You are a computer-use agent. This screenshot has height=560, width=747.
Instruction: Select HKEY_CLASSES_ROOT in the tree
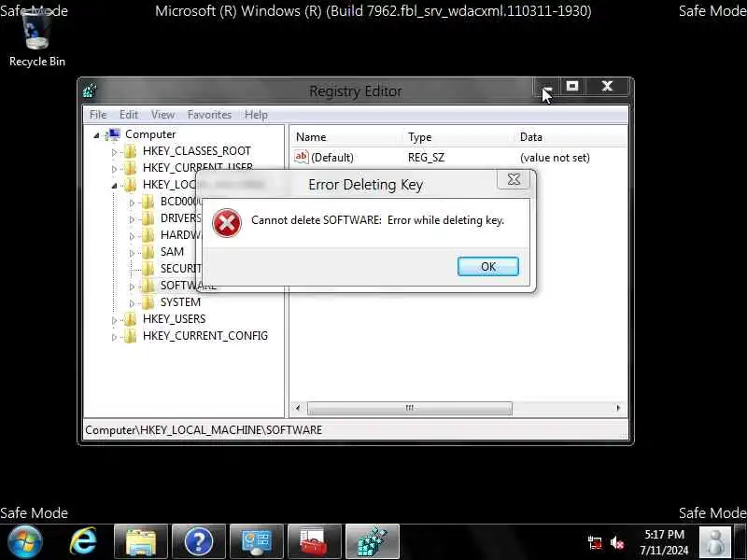pos(196,151)
